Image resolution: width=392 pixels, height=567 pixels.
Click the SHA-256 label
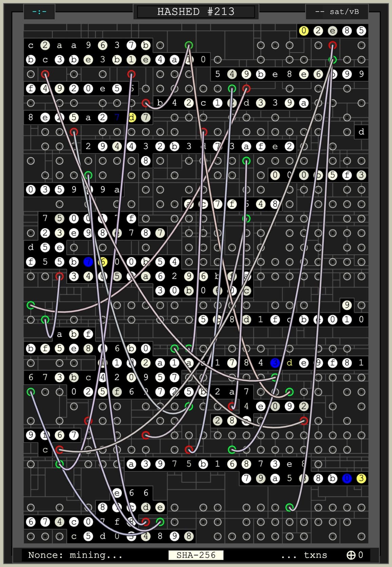(x=196, y=555)
